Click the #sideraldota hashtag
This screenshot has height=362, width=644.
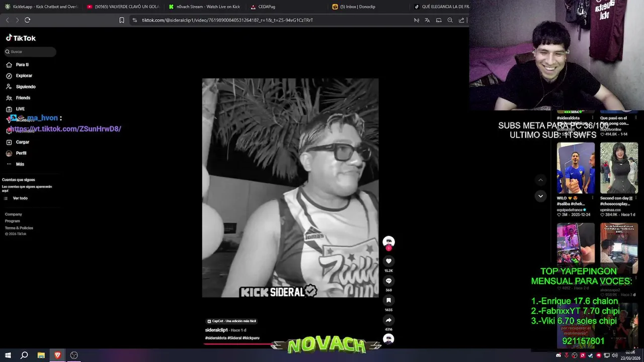[x=216, y=338]
